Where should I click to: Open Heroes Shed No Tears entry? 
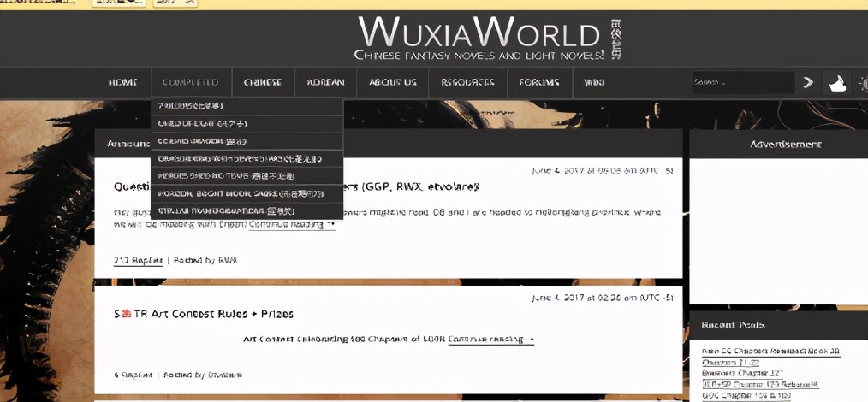[247, 176]
